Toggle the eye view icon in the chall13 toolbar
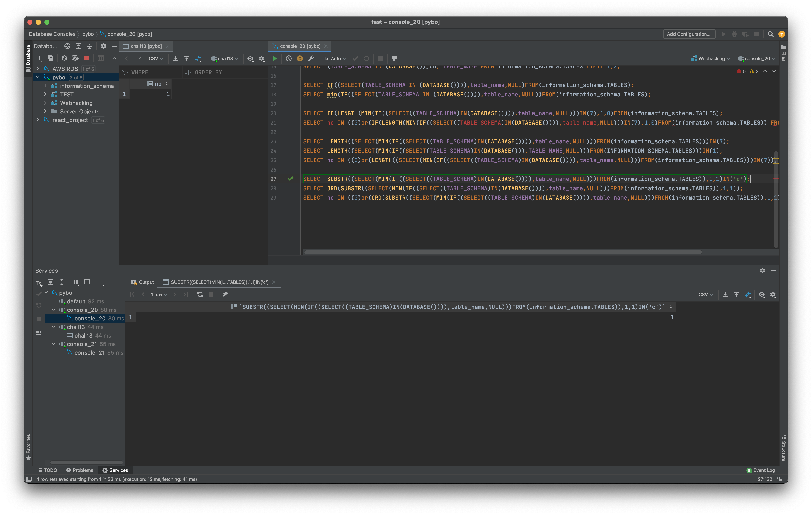 (x=250, y=58)
